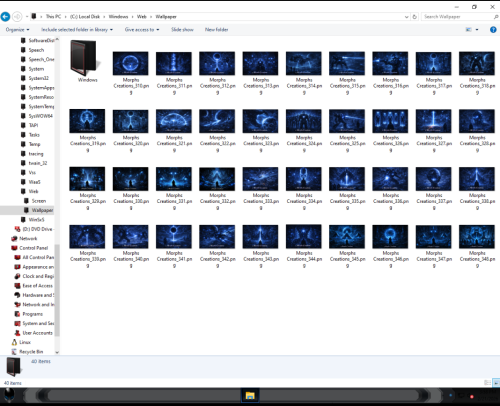Image resolution: width=500 pixels, height=406 pixels.
Task: Select This PC in the address bar
Action: pos(53,16)
